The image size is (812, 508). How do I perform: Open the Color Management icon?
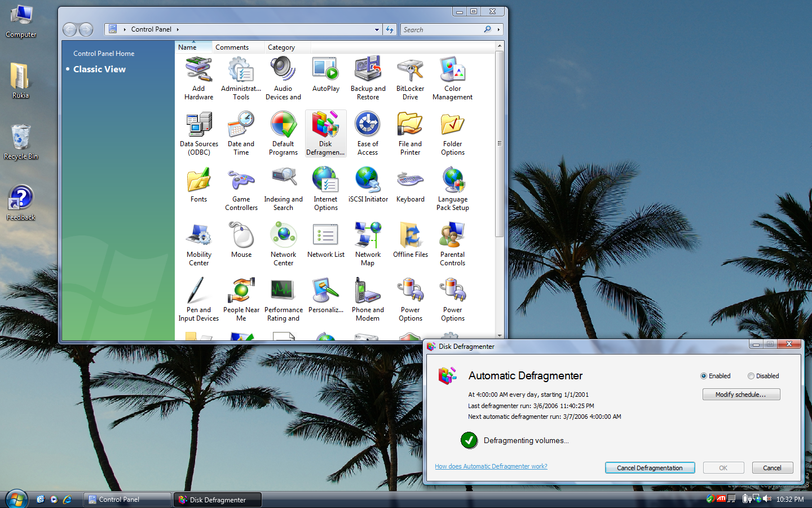tap(452, 78)
